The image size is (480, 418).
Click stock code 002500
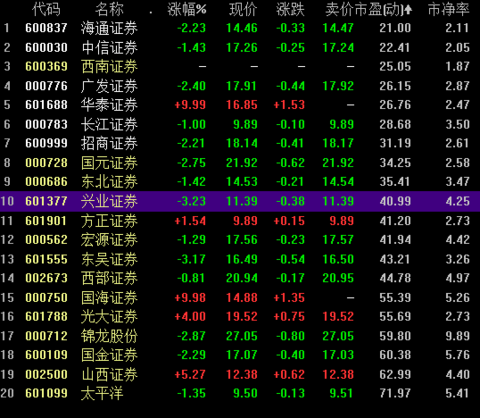click(46, 375)
